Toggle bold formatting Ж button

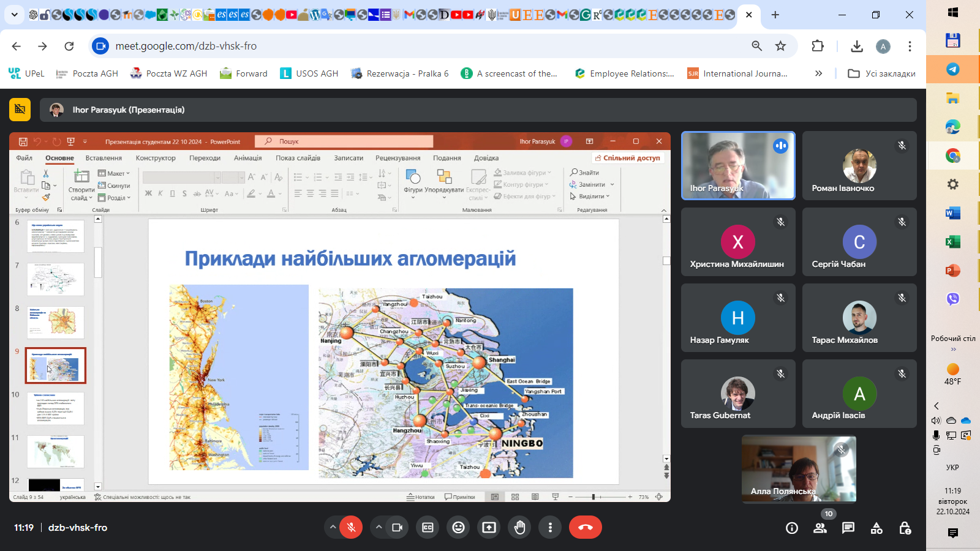pos(148,193)
